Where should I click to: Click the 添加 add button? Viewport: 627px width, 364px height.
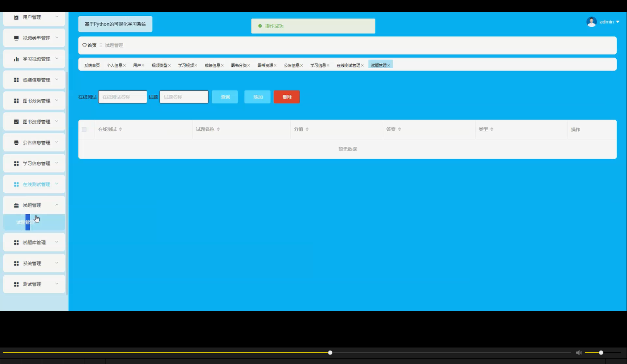(257, 97)
